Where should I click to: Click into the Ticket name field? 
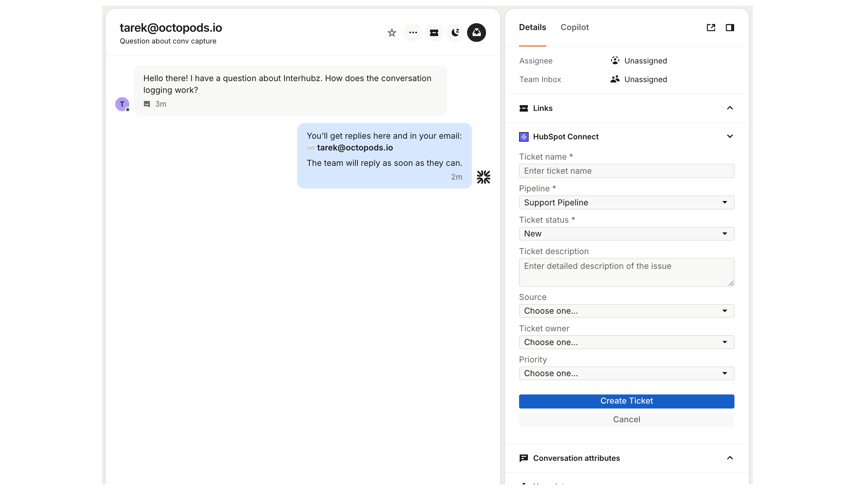point(626,171)
